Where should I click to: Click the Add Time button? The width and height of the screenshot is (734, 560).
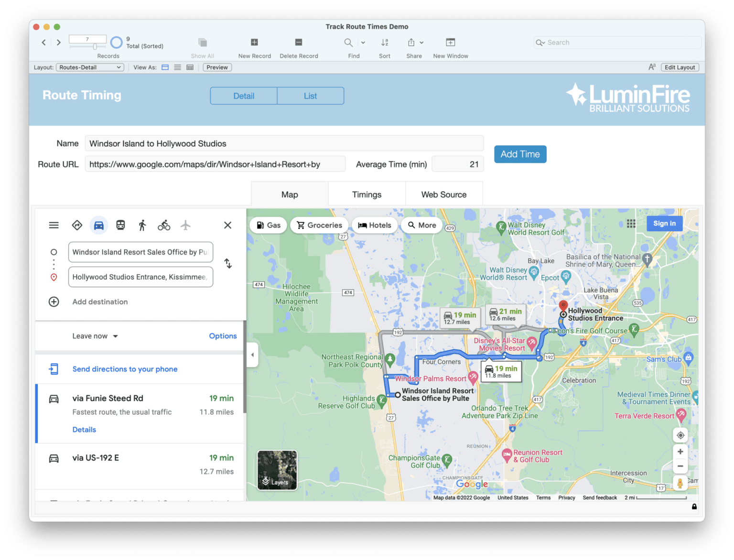[520, 154]
